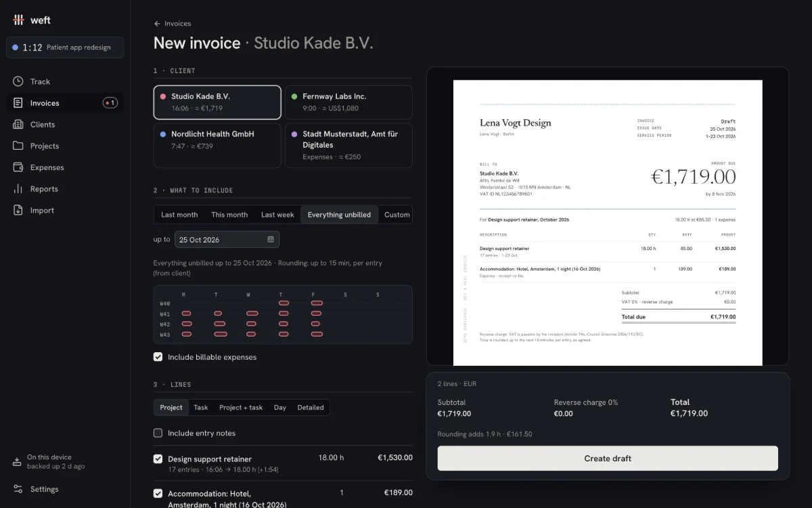812x508 pixels.
Task: Group lines by Project tab
Action: [171, 407]
